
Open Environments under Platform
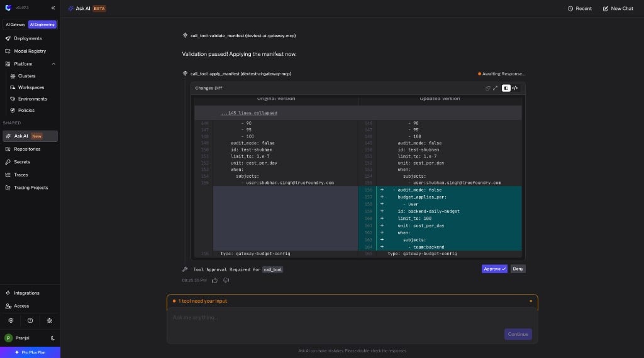33,99
